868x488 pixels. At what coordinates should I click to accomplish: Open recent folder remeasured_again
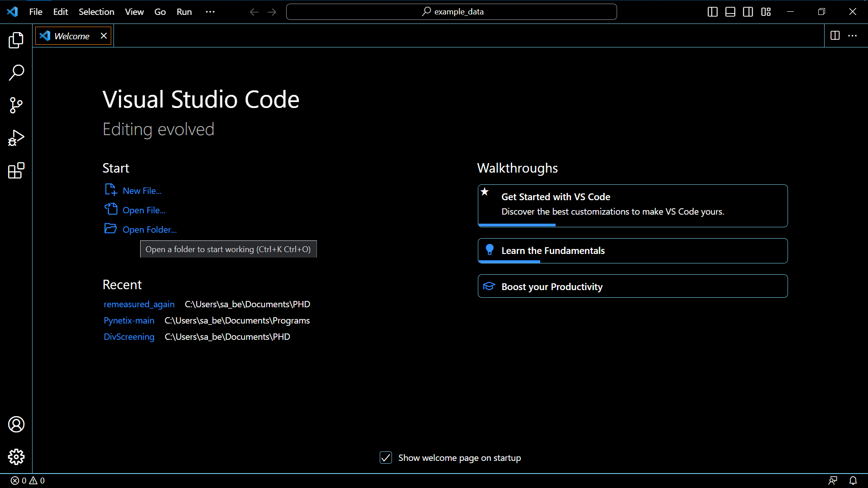point(139,304)
